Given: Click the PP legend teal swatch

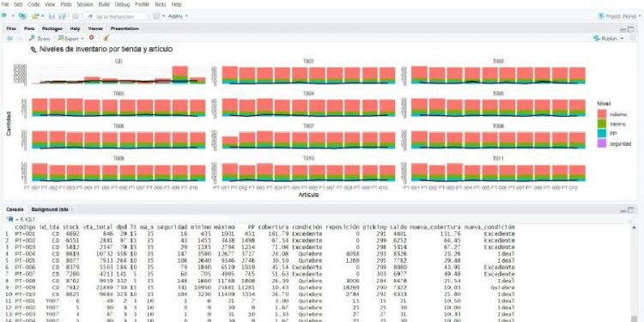Looking at the screenshot, I should [x=602, y=134].
